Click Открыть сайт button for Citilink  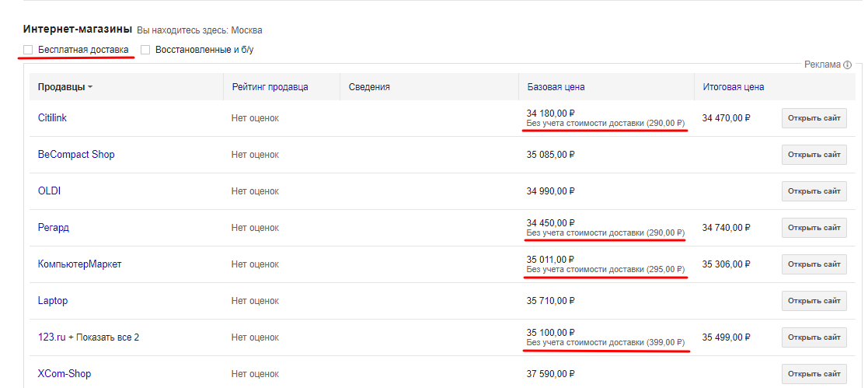click(814, 118)
